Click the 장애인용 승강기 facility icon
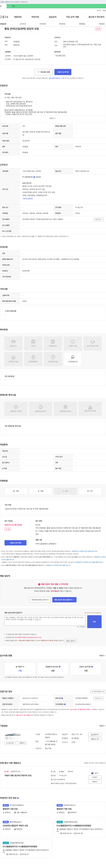This screenshot has width=106, height=868. coord(41,409)
